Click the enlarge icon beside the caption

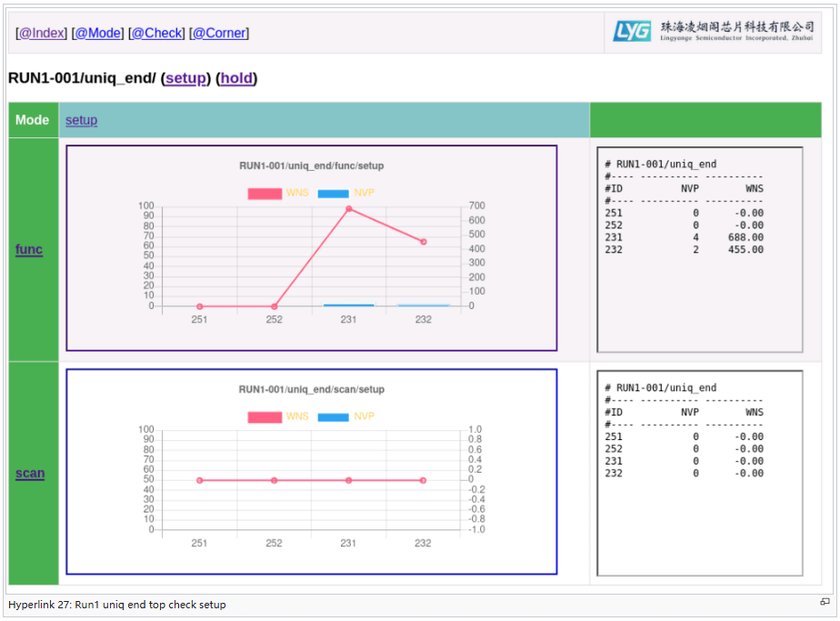825,602
